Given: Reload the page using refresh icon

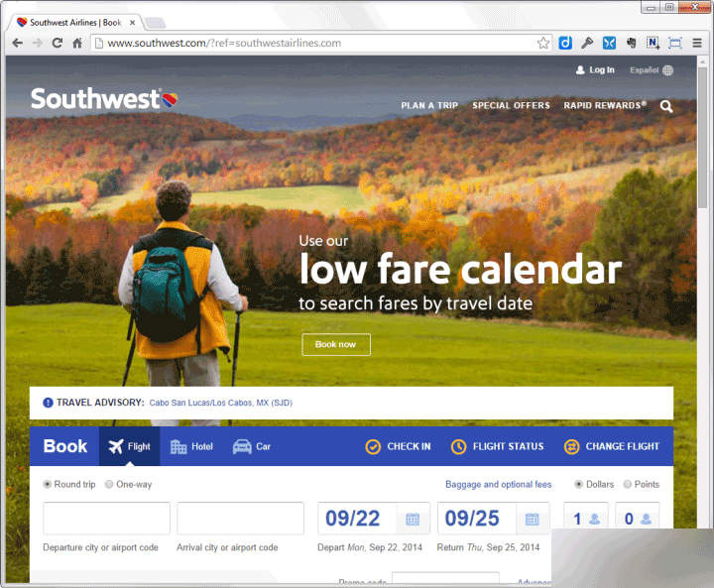Looking at the screenshot, I should (x=57, y=44).
